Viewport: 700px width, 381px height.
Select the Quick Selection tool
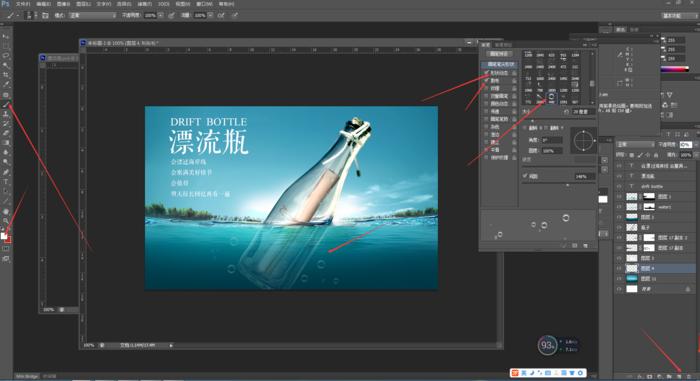pyautogui.click(x=6, y=65)
